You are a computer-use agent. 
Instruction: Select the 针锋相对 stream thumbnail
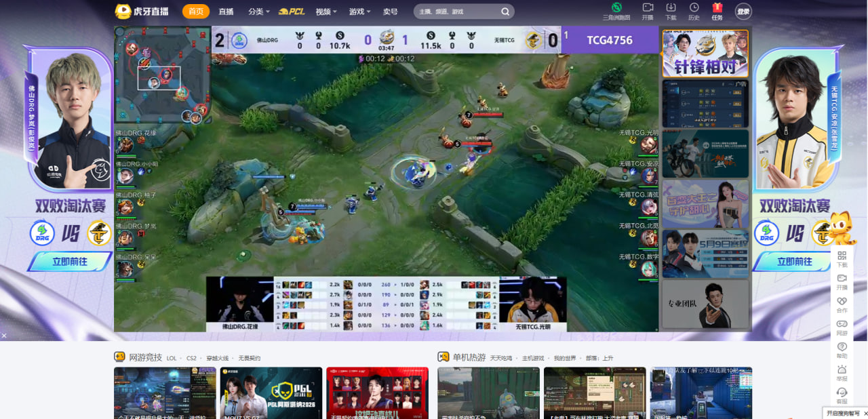pyautogui.click(x=705, y=53)
